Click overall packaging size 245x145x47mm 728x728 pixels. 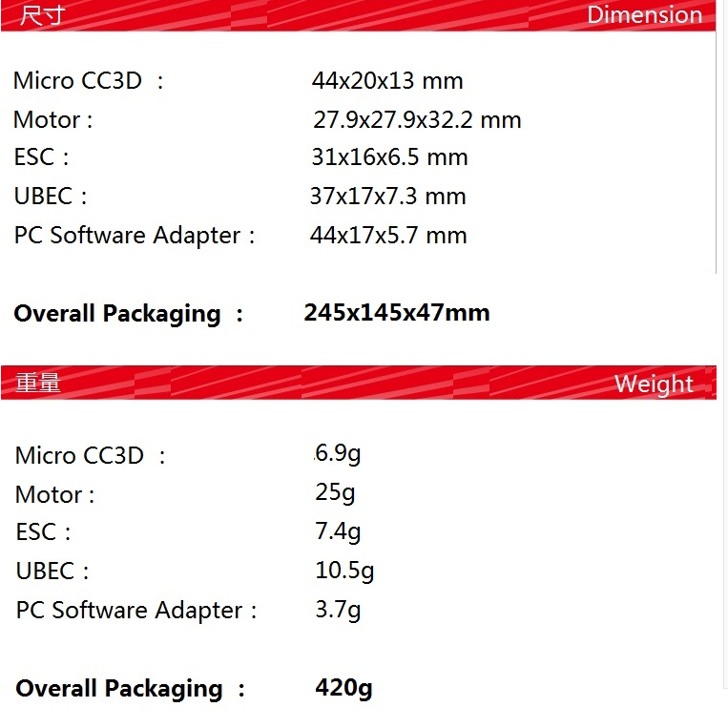(397, 312)
